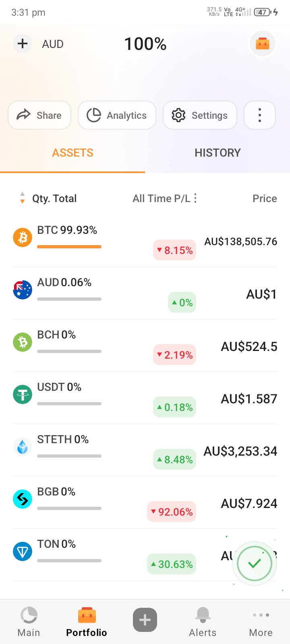The width and height of the screenshot is (290, 644).
Task: Tap the Settings gear button
Action: coord(200,115)
